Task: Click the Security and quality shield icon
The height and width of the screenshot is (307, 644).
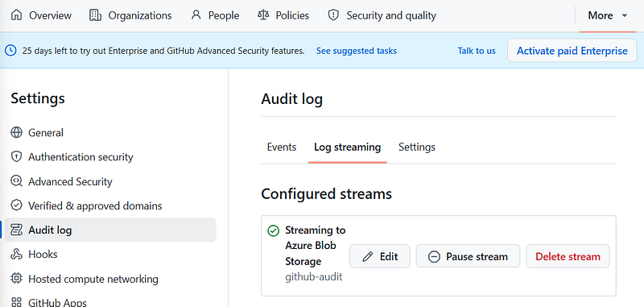Action: 333,15
